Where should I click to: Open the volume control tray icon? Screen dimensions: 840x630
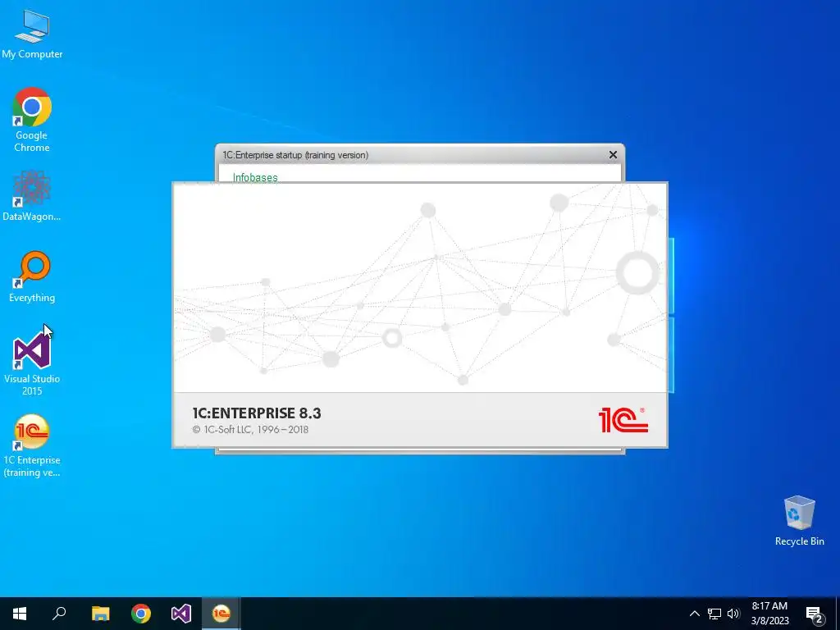(733, 614)
